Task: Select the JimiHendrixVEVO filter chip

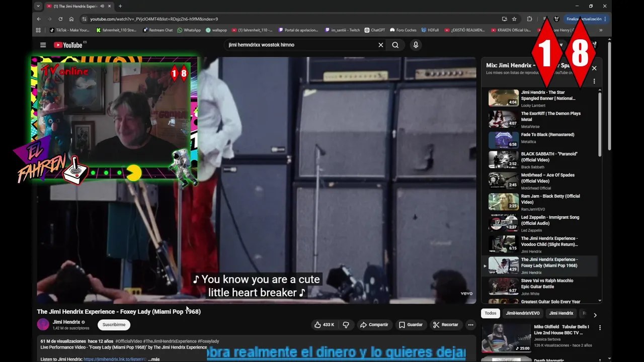Action: tap(523, 313)
